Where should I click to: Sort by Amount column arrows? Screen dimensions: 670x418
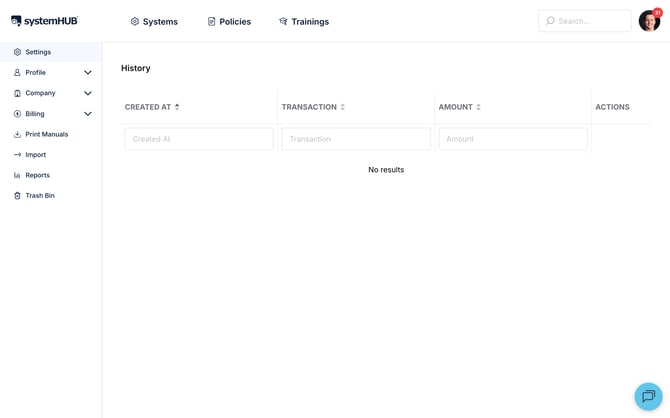click(478, 107)
